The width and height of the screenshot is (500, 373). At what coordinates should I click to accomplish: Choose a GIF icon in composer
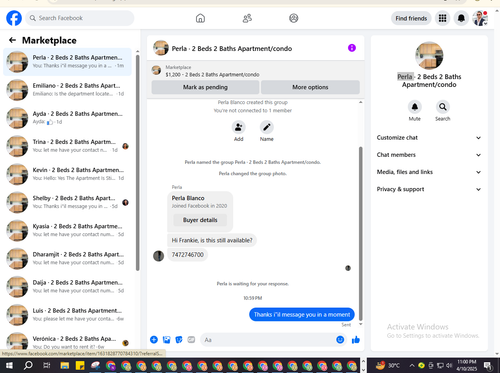pos(191,340)
